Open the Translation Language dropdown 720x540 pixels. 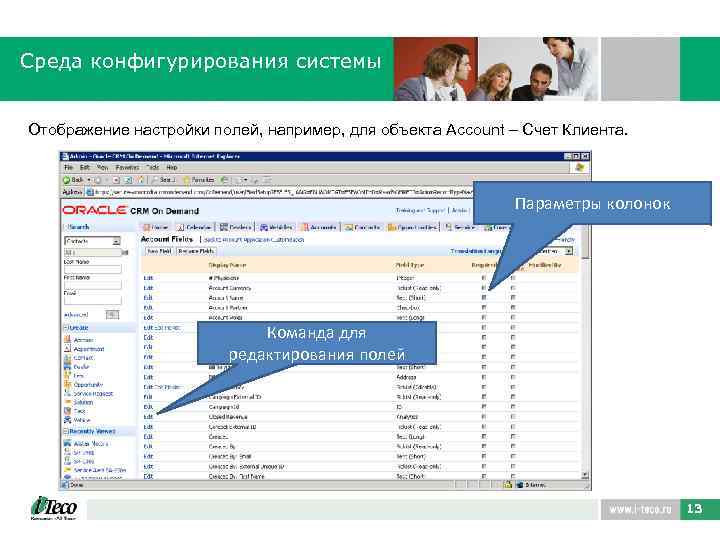(x=569, y=251)
